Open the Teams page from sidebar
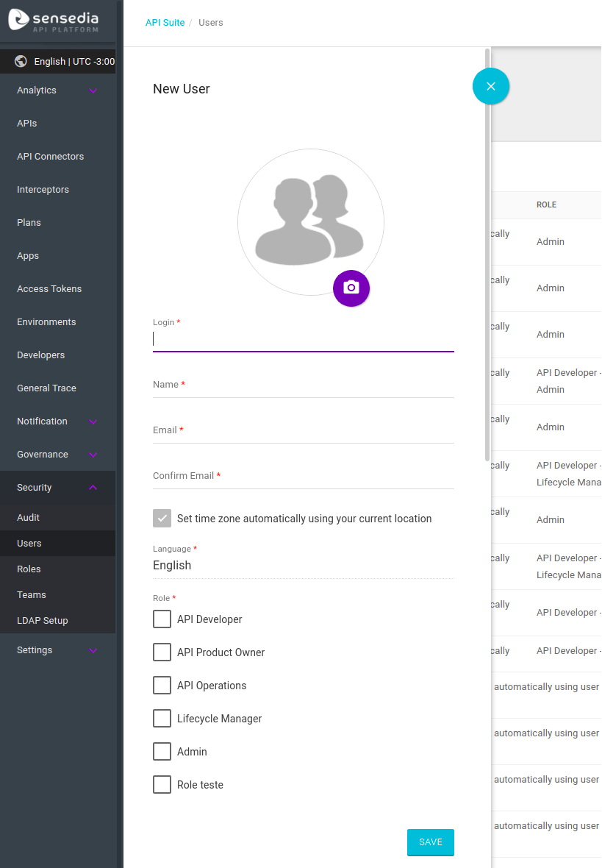Viewport: 602px width, 868px height. click(31, 594)
